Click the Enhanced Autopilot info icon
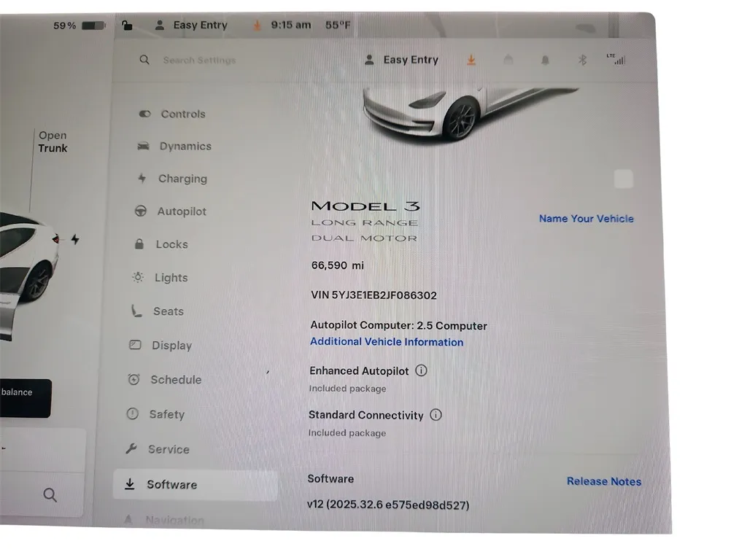The image size is (747, 560). (421, 370)
